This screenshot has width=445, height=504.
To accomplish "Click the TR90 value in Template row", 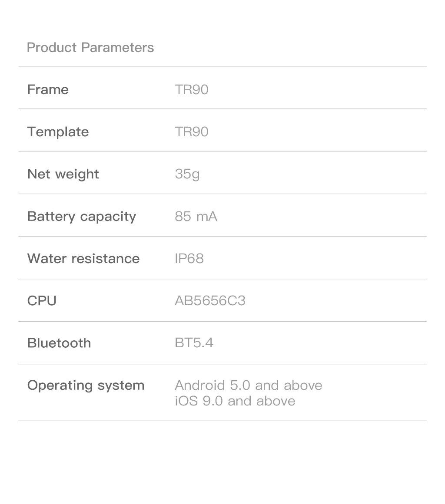I will pos(191,132).
